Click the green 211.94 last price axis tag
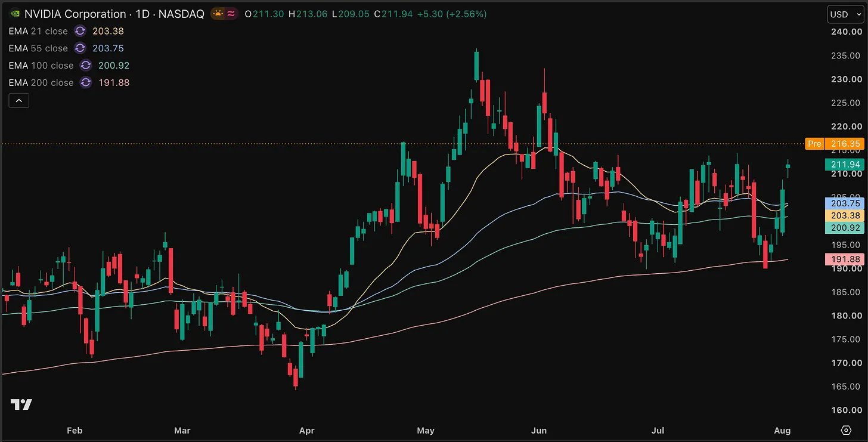This screenshot has width=868, height=442. point(844,165)
